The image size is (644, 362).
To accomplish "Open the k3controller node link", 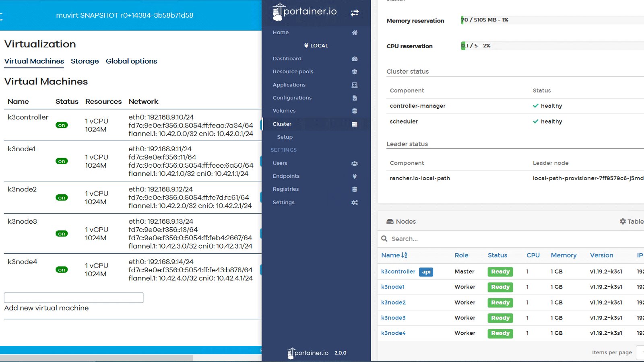I will (398, 271).
